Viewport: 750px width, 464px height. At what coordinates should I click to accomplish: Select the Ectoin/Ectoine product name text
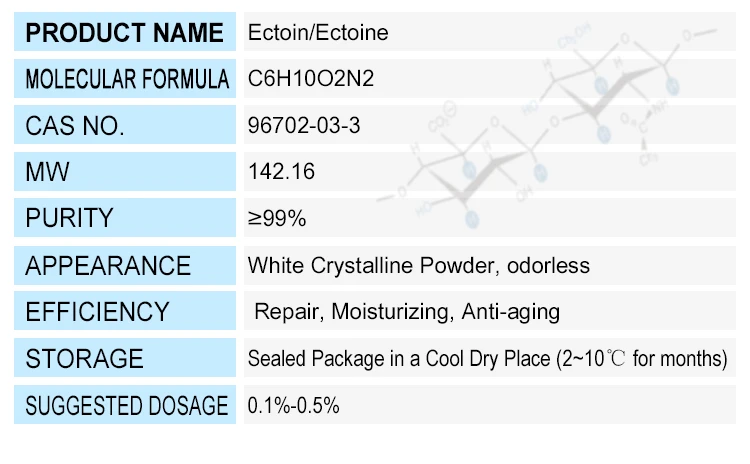(318, 33)
